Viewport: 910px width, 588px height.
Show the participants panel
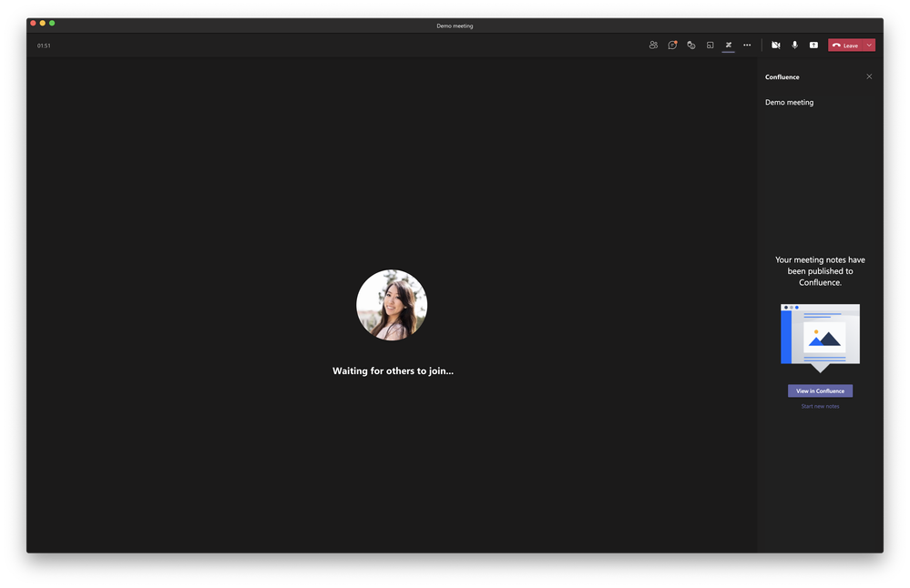(x=653, y=46)
